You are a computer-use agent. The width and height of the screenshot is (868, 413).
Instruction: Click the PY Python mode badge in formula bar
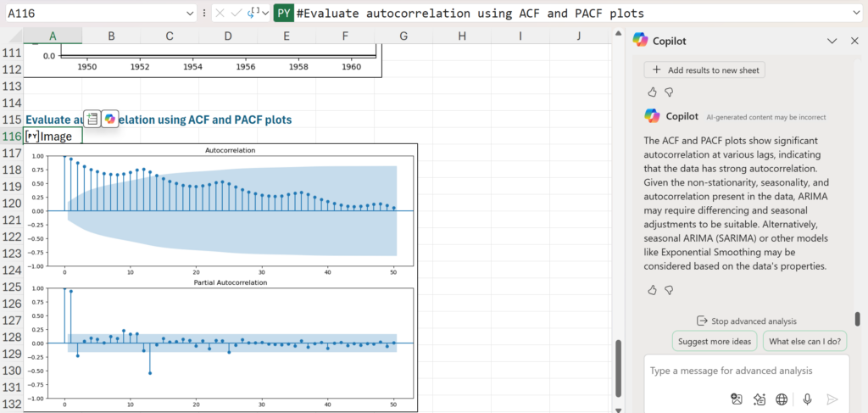pos(284,14)
